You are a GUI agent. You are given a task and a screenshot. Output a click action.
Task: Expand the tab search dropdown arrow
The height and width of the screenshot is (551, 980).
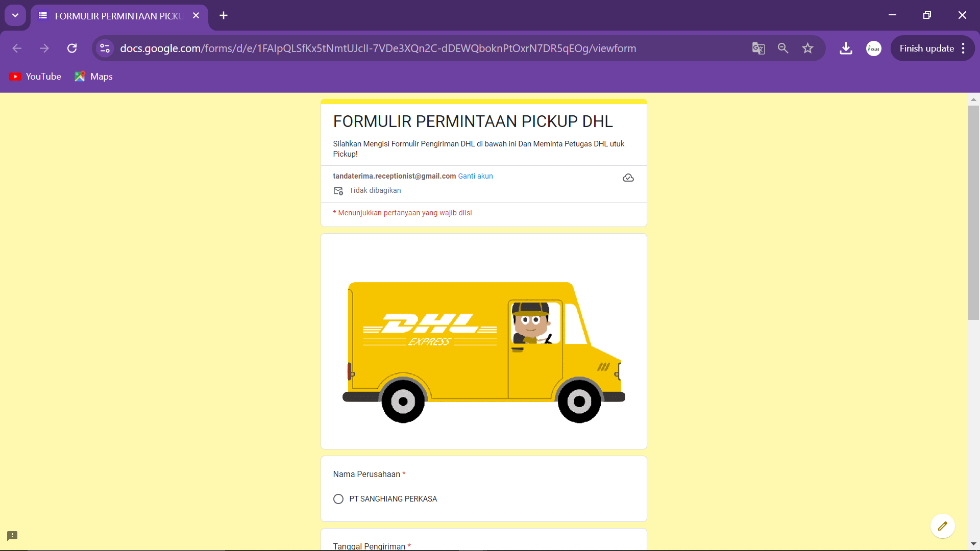tap(15, 15)
